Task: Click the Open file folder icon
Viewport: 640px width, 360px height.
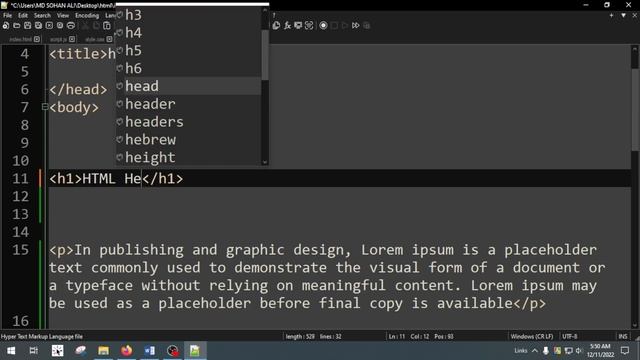Action: pos(17,25)
